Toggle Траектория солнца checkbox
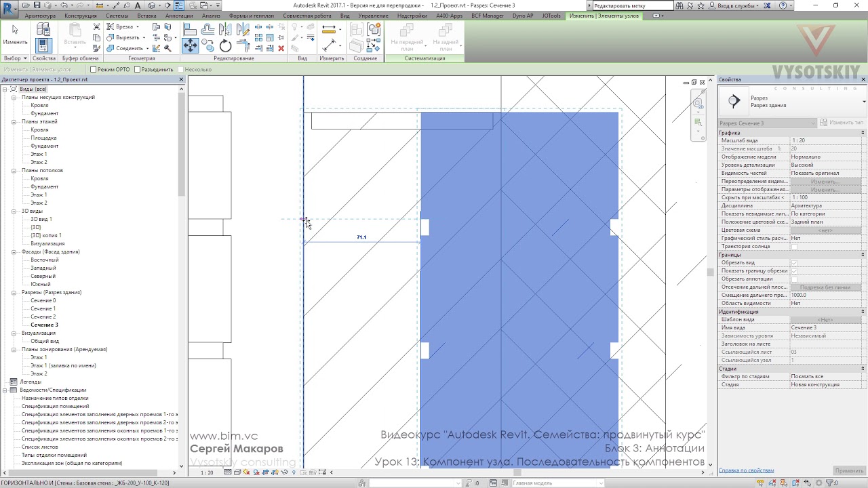The width and height of the screenshot is (868, 488). coord(794,247)
